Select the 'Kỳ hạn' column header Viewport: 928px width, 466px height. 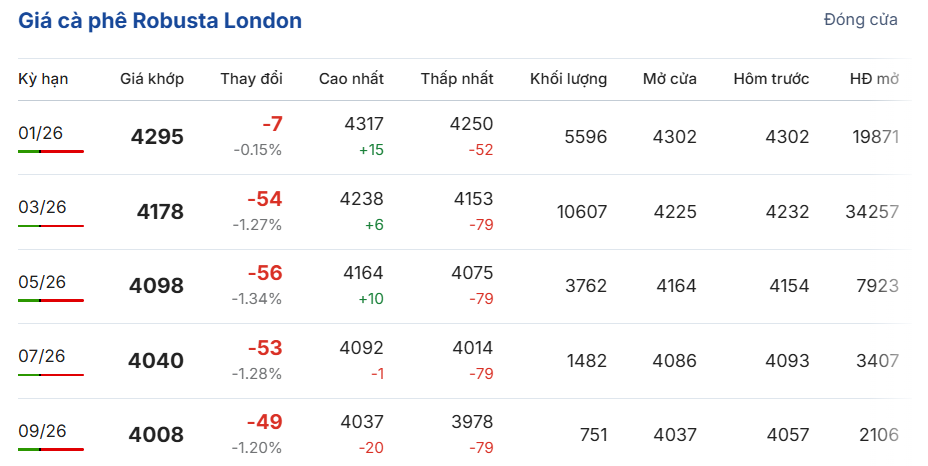pyautogui.click(x=43, y=79)
